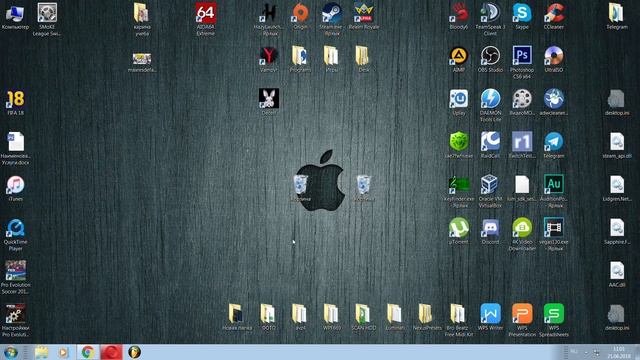This screenshot has height=360, width=640.
Task: Open the Desk folder
Action: [x=363, y=56]
